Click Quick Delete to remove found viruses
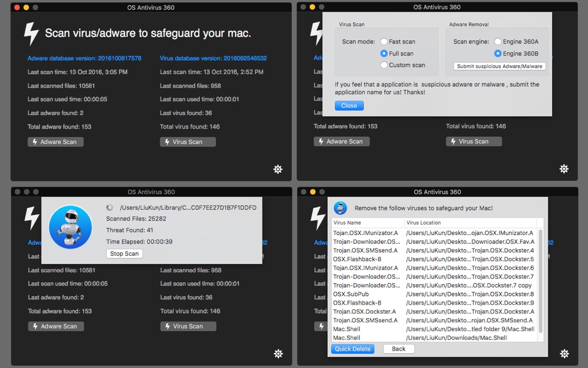The width and height of the screenshot is (588, 368). click(x=352, y=349)
